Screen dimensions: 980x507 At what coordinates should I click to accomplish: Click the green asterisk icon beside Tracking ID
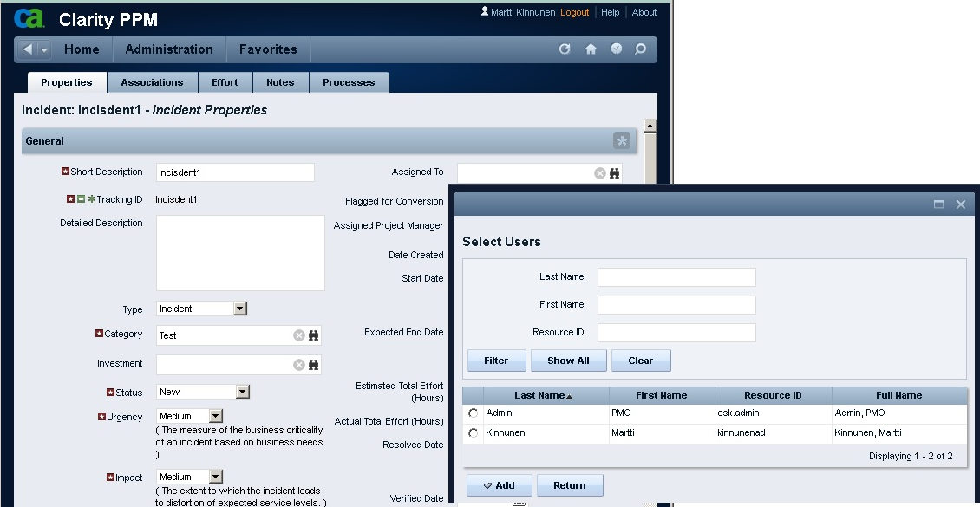click(91, 199)
